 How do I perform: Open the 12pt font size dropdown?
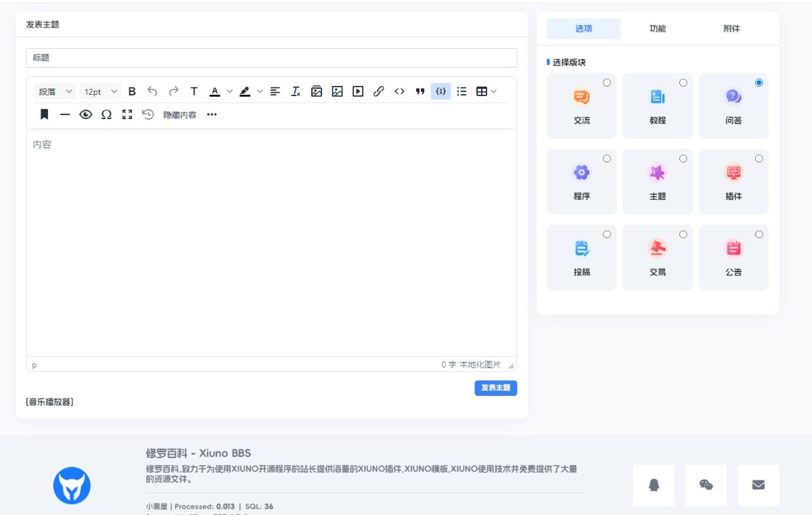[100, 91]
